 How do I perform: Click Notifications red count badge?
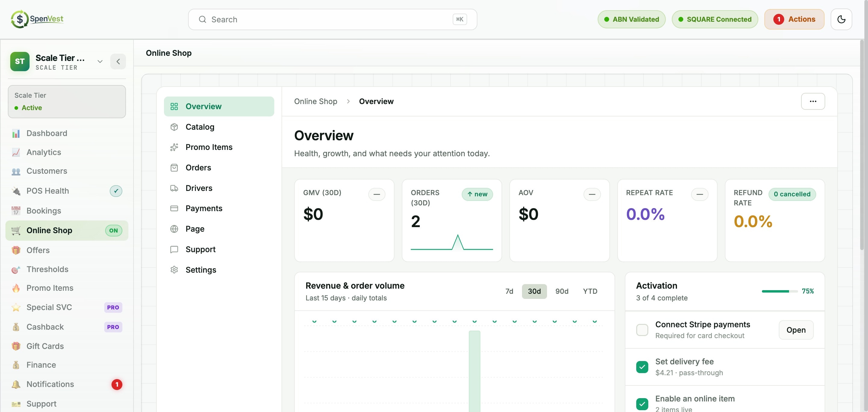[117, 384]
